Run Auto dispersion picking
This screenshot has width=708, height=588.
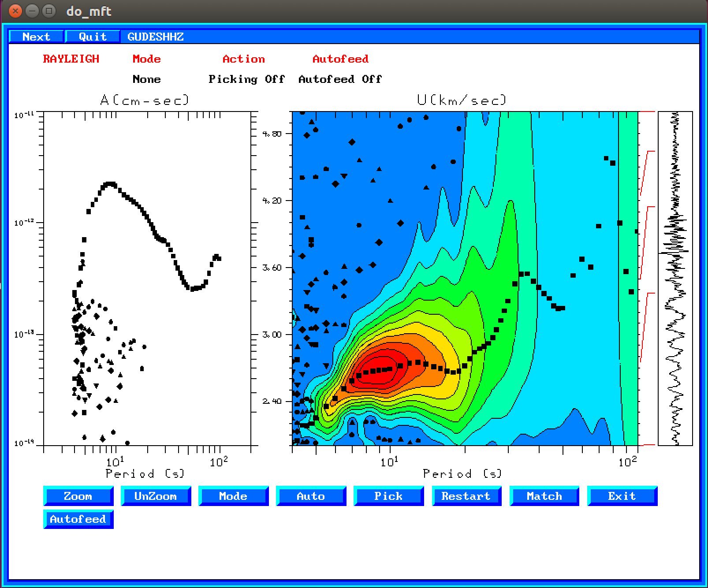point(311,496)
